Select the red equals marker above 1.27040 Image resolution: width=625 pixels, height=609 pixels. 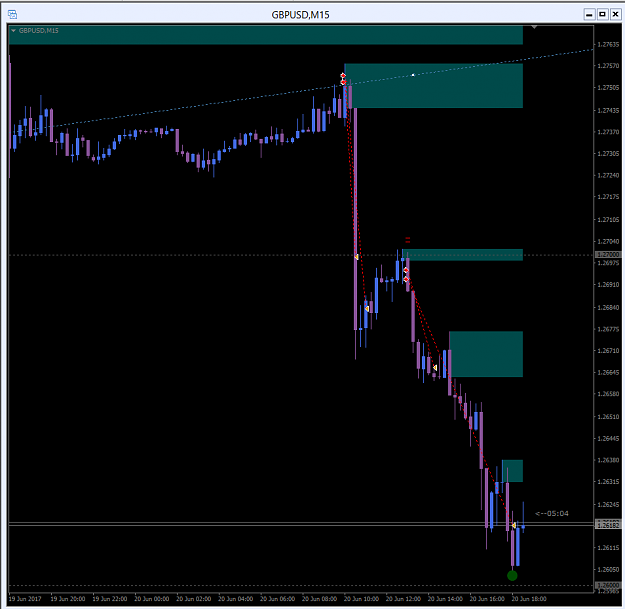tap(407, 240)
